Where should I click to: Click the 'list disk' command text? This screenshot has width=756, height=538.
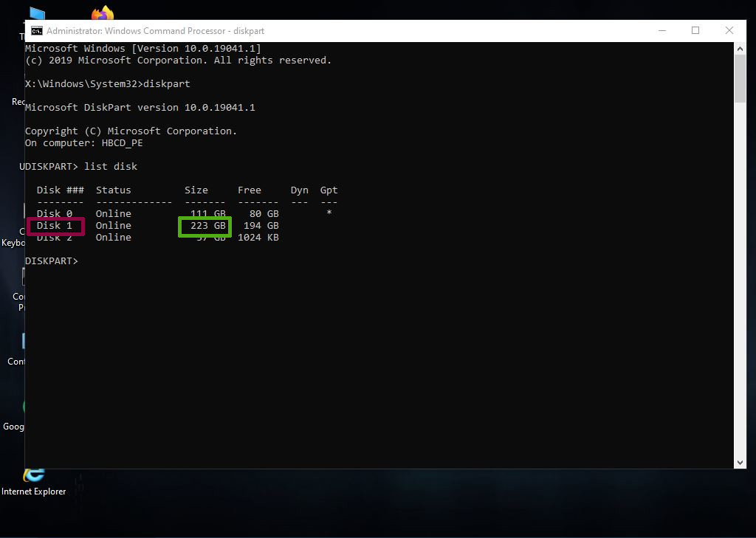click(111, 167)
